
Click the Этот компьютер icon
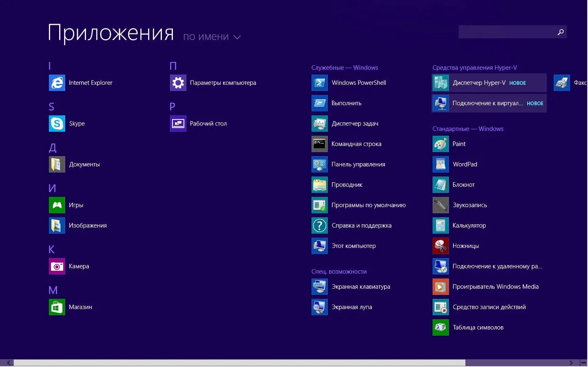pyautogui.click(x=320, y=246)
